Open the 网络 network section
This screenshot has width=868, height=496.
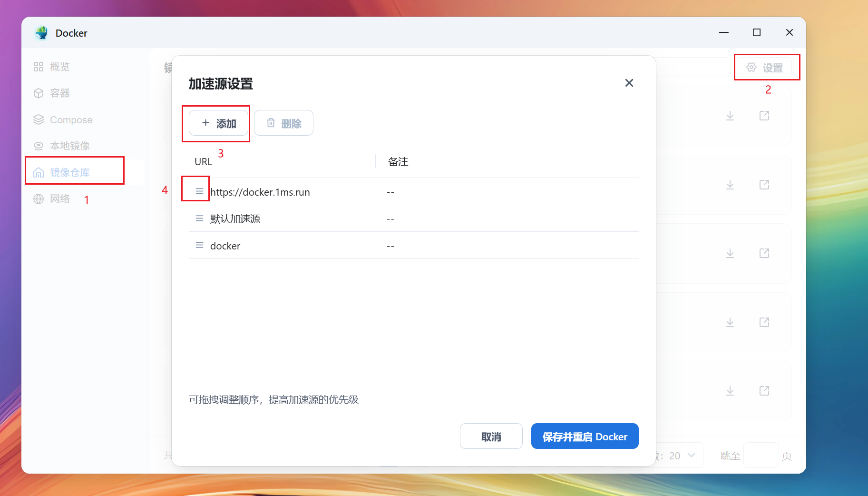[x=51, y=199]
